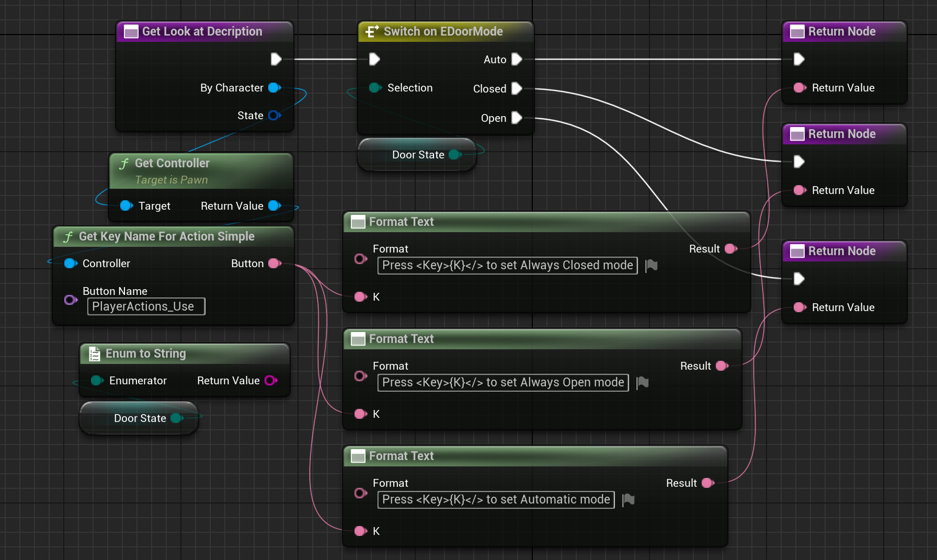Screen dimensions: 937x560
Task: Edit the PlayerActions_Use Button Name field
Action: (x=146, y=306)
